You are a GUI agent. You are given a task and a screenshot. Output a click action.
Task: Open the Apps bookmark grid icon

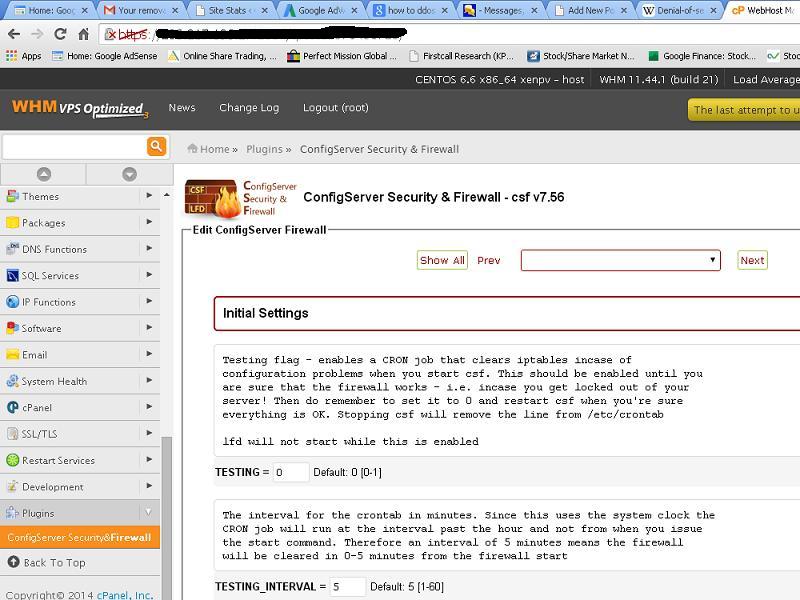pos(11,56)
